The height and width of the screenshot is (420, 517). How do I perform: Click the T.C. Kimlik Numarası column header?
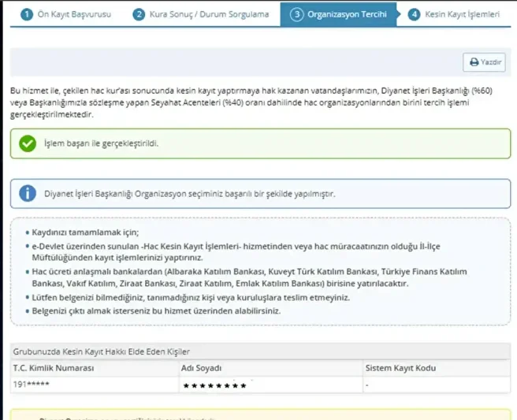click(x=54, y=368)
